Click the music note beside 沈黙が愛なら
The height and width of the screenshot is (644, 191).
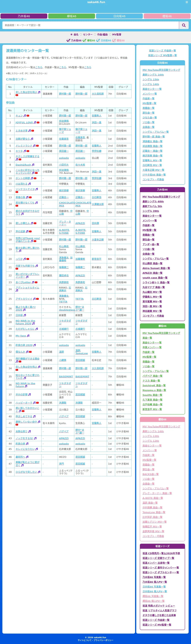(32, 139)
